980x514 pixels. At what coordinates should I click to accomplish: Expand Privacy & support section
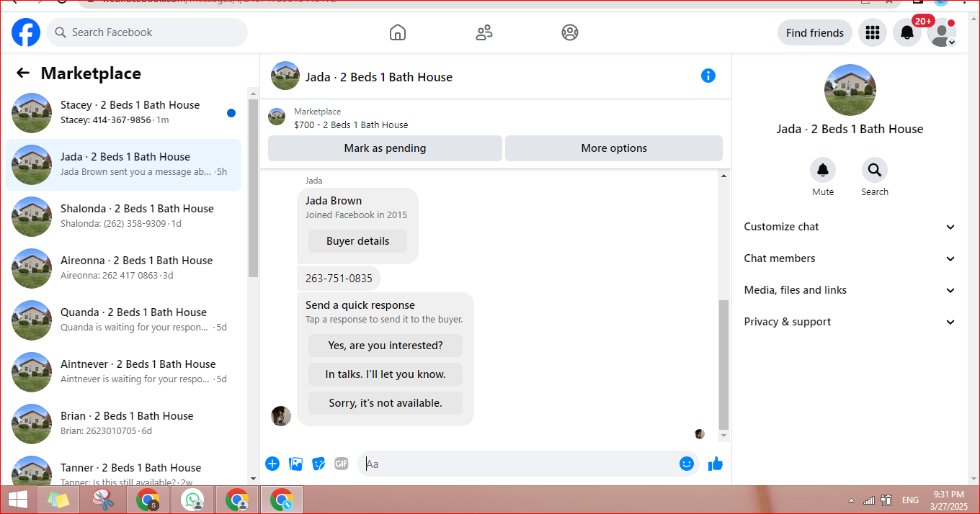pos(850,322)
